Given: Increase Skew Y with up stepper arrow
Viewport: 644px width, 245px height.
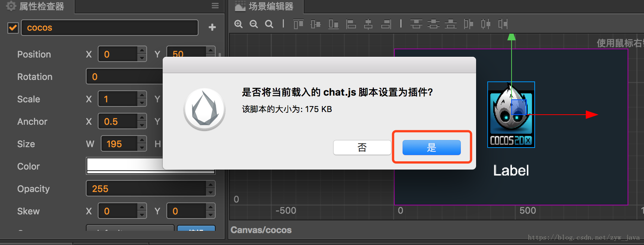Looking at the screenshot, I should [211, 207].
